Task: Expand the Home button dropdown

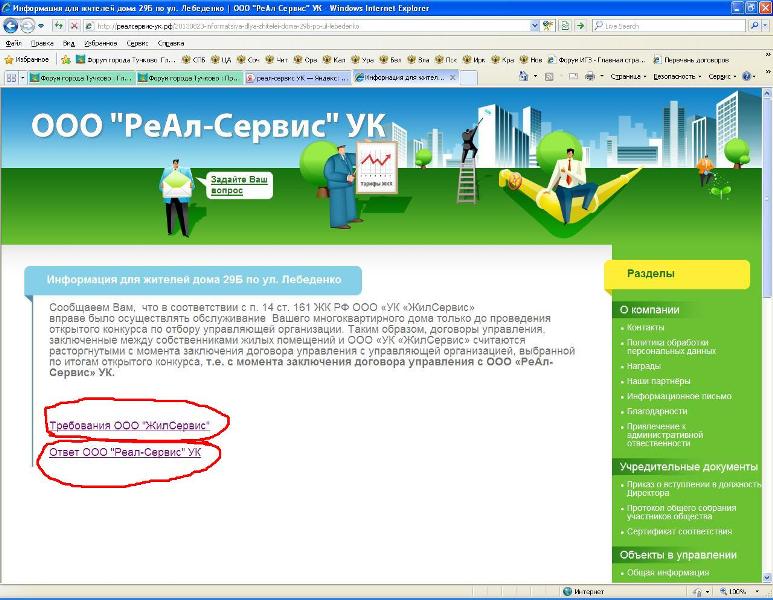Action: [x=535, y=76]
